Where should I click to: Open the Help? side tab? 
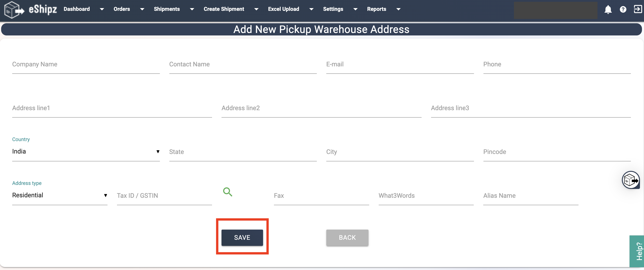point(637,251)
